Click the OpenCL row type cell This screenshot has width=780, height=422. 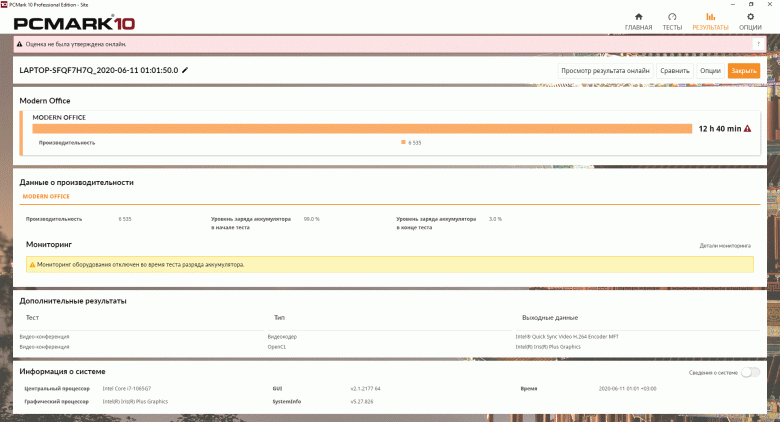277,347
